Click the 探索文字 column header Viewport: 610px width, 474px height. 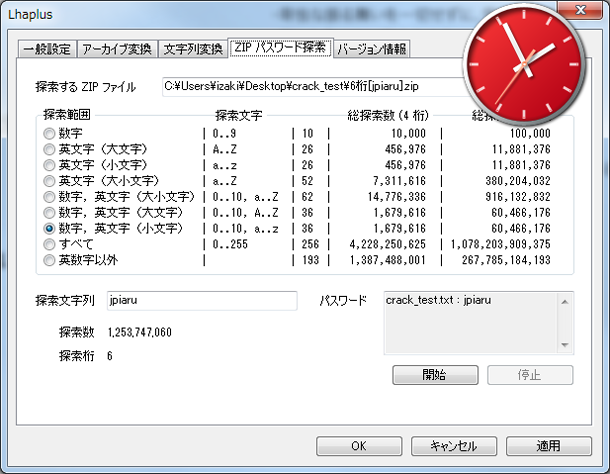coord(239,115)
